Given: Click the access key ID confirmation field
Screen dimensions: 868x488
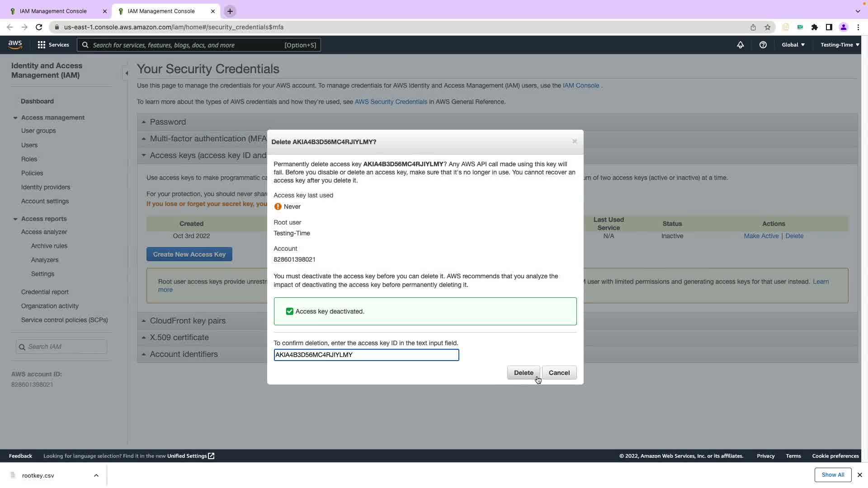Looking at the screenshot, I should pos(366,355).
